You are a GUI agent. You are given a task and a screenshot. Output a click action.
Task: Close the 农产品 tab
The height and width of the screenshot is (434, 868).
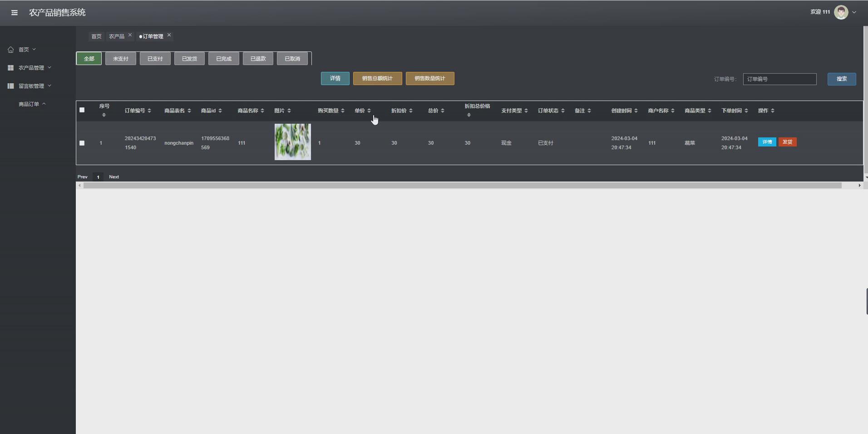(130, 35)
